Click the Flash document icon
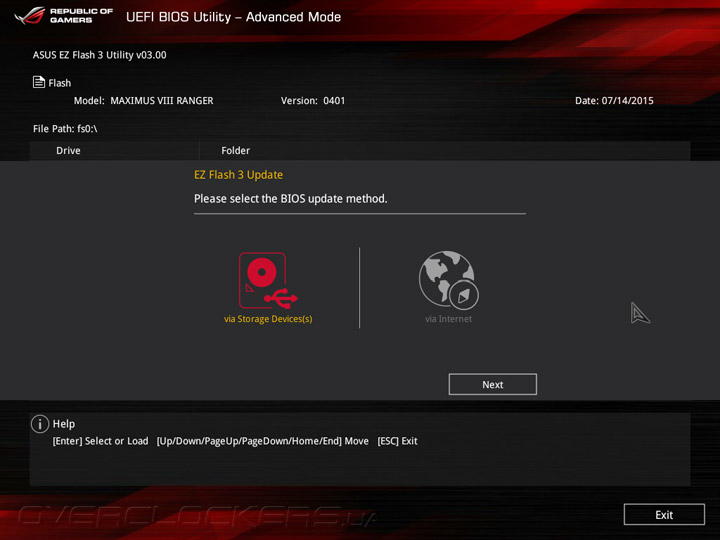Image resolution: width=720 pixels, height=540 pixels. point(39,82)
